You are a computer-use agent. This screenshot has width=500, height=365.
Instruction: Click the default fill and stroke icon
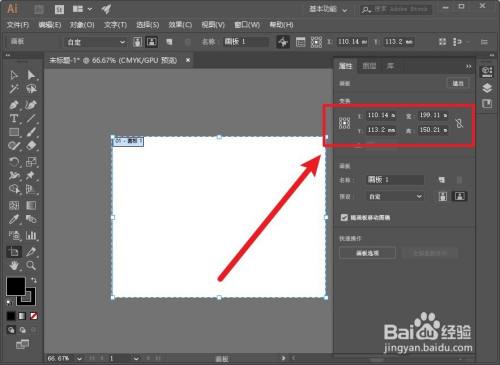click(x=9, y=302)
